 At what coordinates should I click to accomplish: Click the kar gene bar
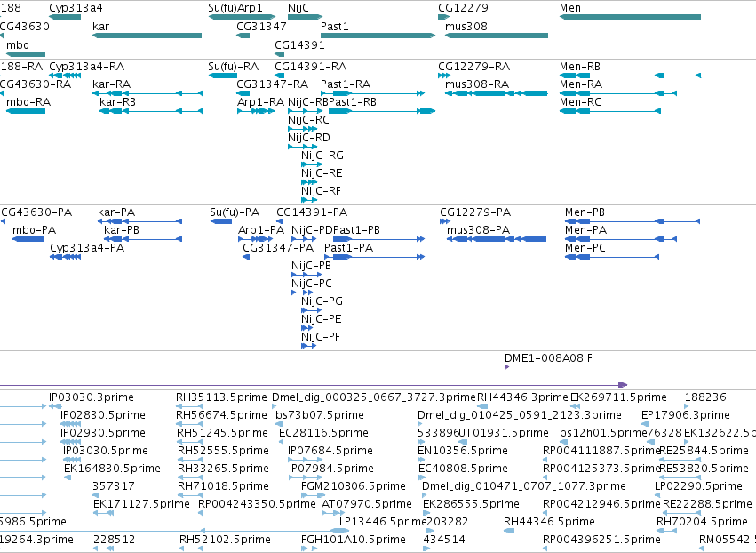(147, 36)
